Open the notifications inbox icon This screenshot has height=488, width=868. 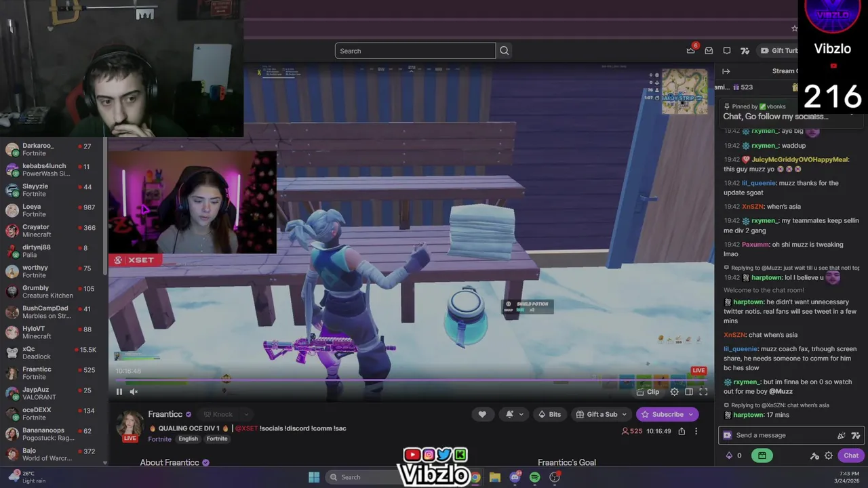click(709, 51)
